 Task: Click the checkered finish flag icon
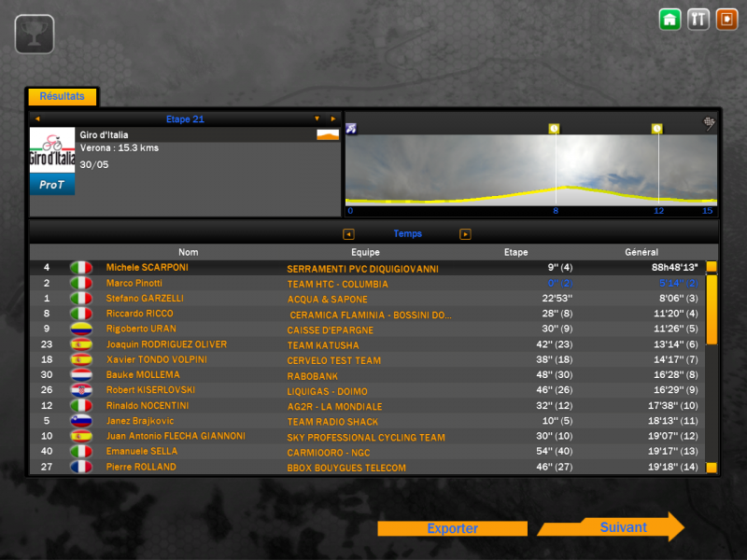pyautogui.click(x=710, y=123)
